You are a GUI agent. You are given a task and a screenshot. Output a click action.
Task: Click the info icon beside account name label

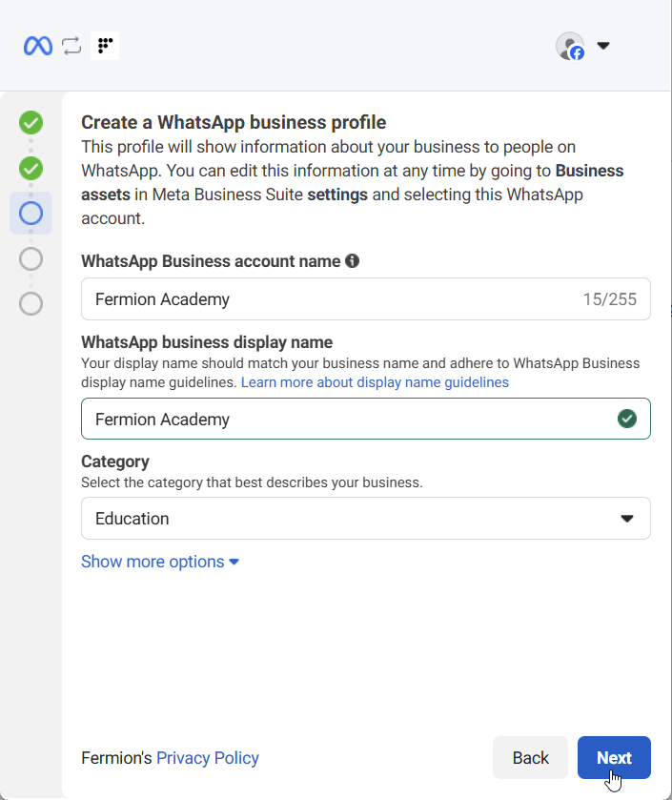pos(352,260)
